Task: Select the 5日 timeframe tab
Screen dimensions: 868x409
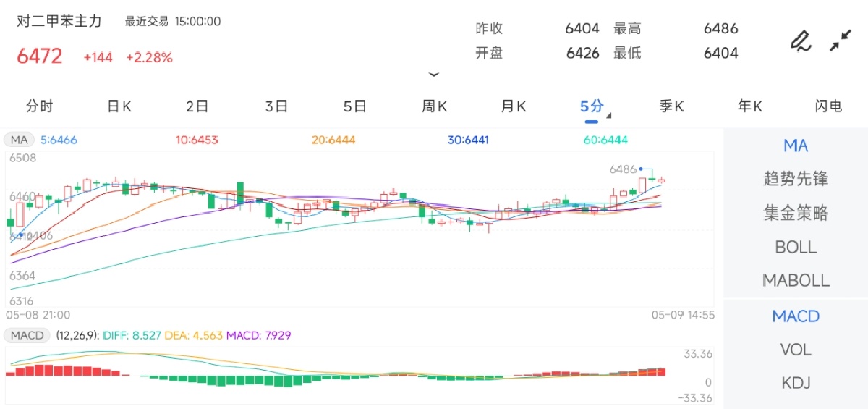Action: click(355, 106)
